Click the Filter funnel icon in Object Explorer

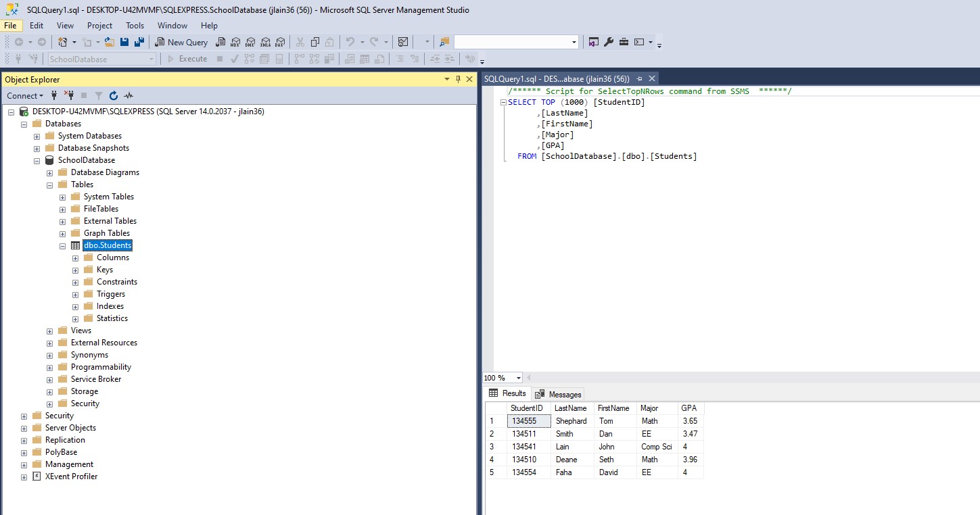(x=98, y=96)
